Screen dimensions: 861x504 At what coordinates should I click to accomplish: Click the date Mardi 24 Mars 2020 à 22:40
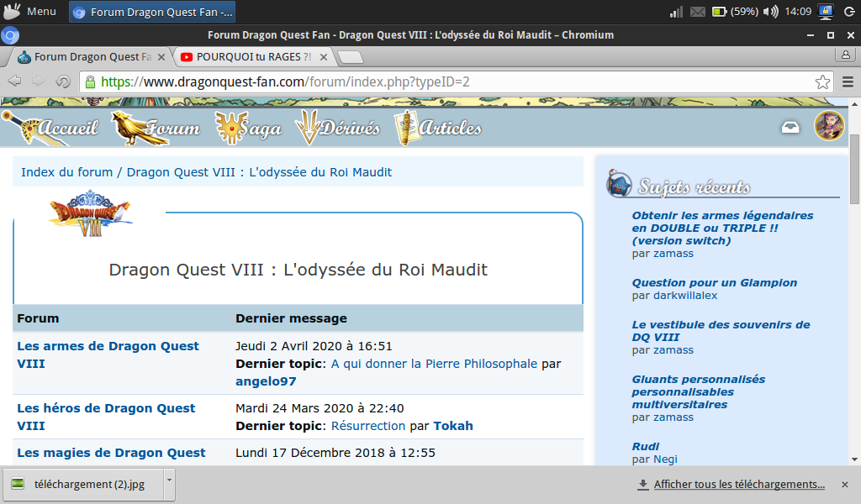(320, 408)
